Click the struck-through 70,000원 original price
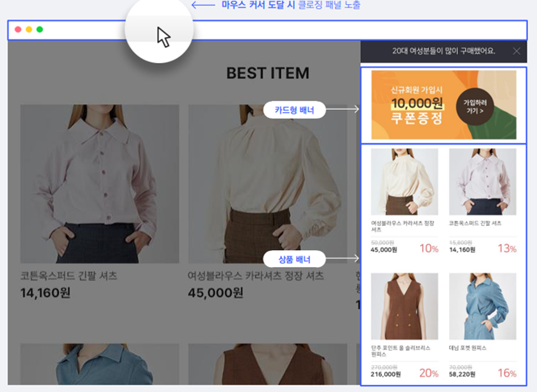 pyautogui.click(x=460, y=367)
